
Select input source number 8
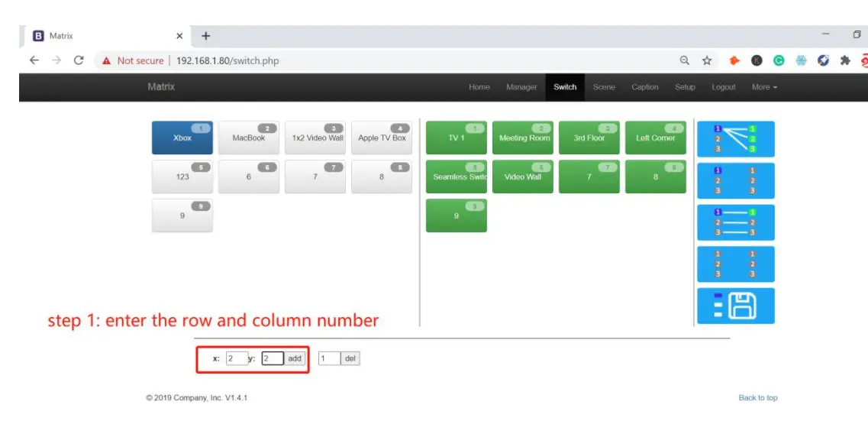pyautogui.click(x=382, y=176)
